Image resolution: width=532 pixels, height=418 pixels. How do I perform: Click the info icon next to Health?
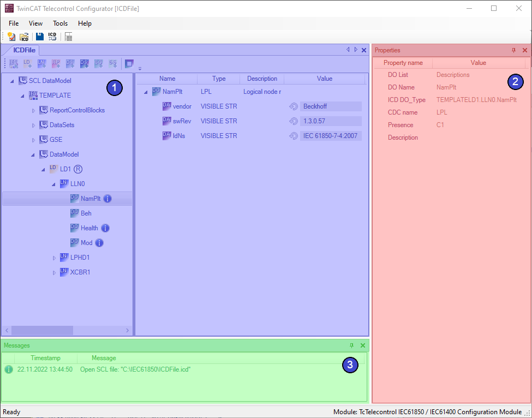click(105, 228)
